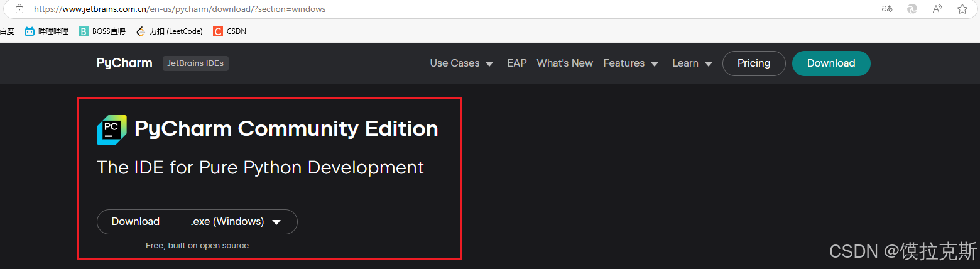Open the .exe (Windows) installer type dropdown
Viewport: 980px width, 269px height.
[x=236, y=221]
